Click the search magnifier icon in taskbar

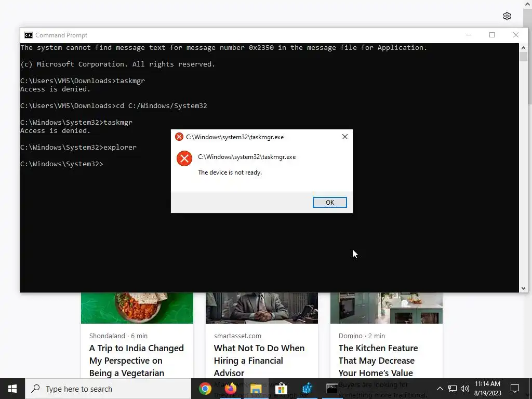(35, 389)
